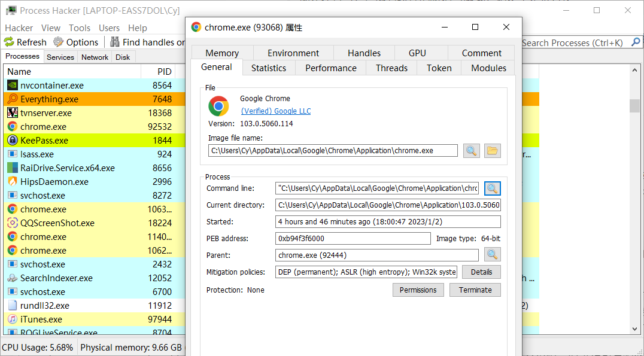This screenshot has width=644, height=356.
Task: Click the Verified Google LLC link
Action: tap(275, 111)
